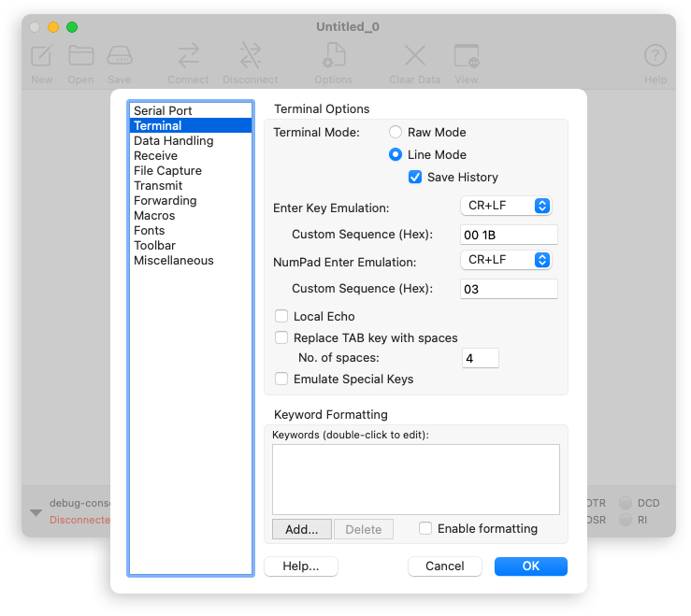Open Enter Key Emulation dropdown

(x=506, y=207)
